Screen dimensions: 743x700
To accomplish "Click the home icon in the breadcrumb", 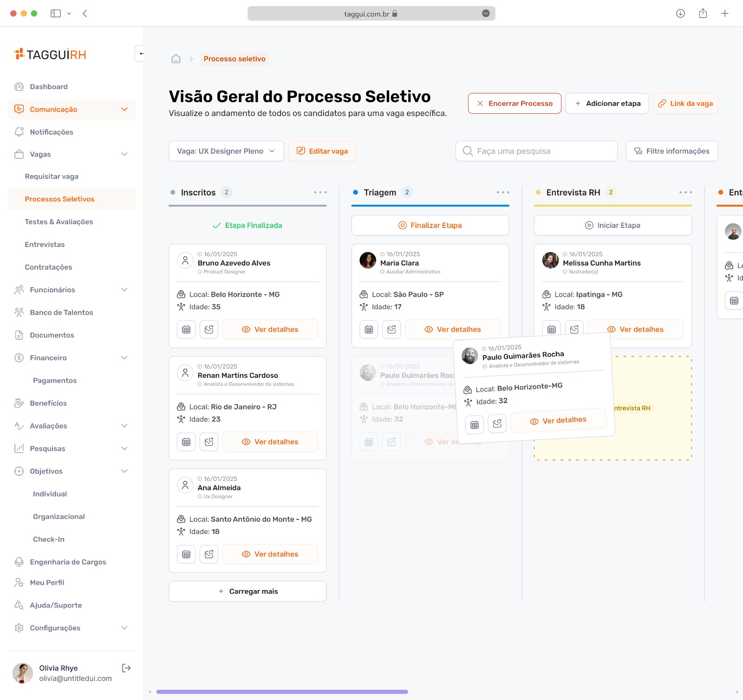I will coord(175,58).
